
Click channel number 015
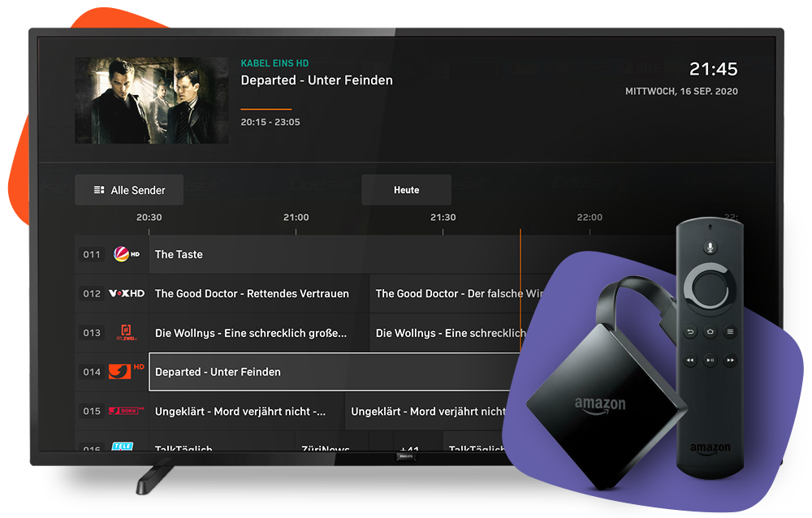(92, 412)
